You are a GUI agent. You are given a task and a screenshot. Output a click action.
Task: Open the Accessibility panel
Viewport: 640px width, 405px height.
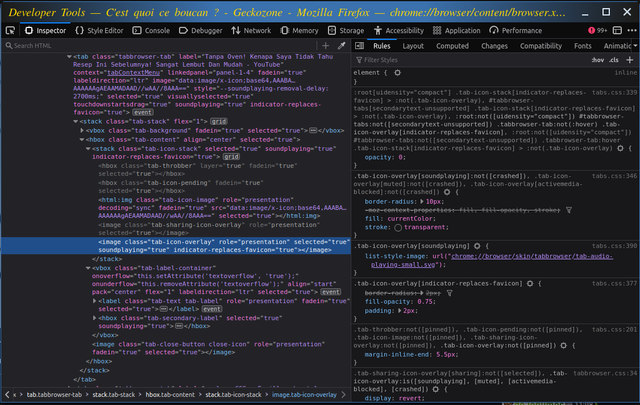click(x=399, y=31)
